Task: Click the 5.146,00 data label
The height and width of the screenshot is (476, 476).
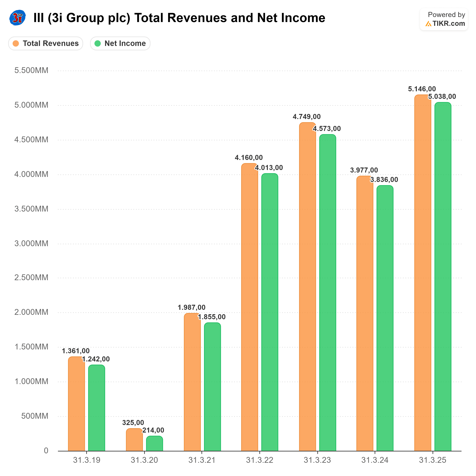Action: pos(422,89)
